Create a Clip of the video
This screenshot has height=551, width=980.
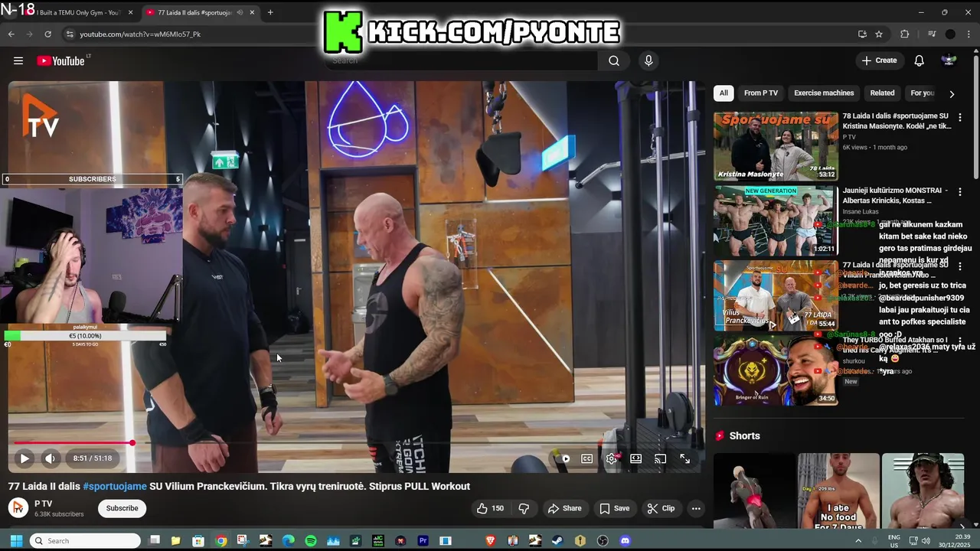[661, 508]
